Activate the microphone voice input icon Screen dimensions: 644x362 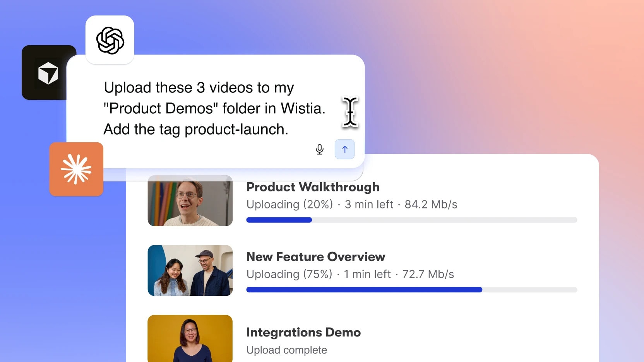[320, 149]
